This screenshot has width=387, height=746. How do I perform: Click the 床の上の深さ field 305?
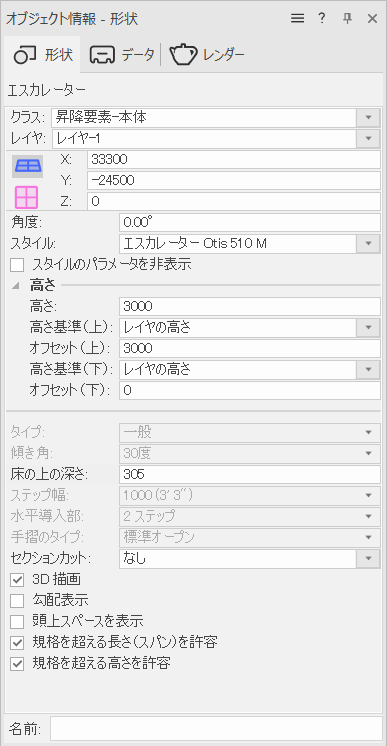249,474
